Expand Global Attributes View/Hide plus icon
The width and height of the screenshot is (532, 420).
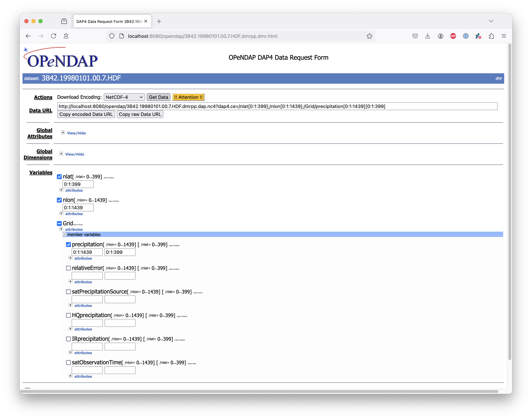coord(63,132)
